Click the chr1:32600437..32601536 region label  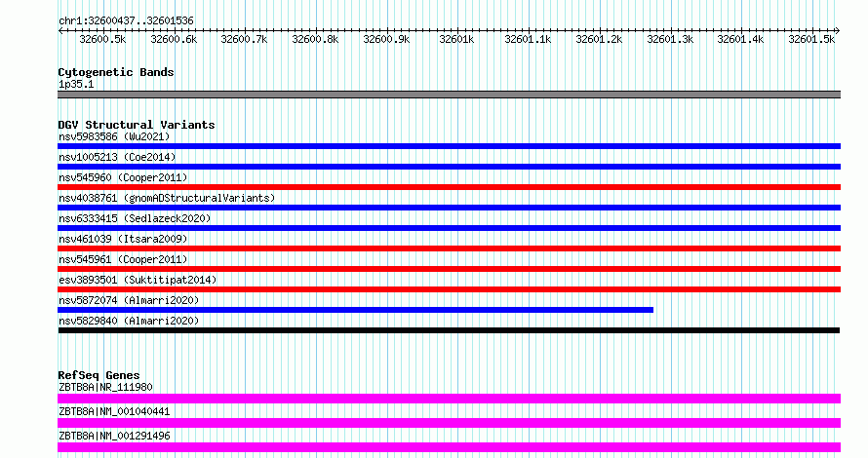(x=126, y=21)
